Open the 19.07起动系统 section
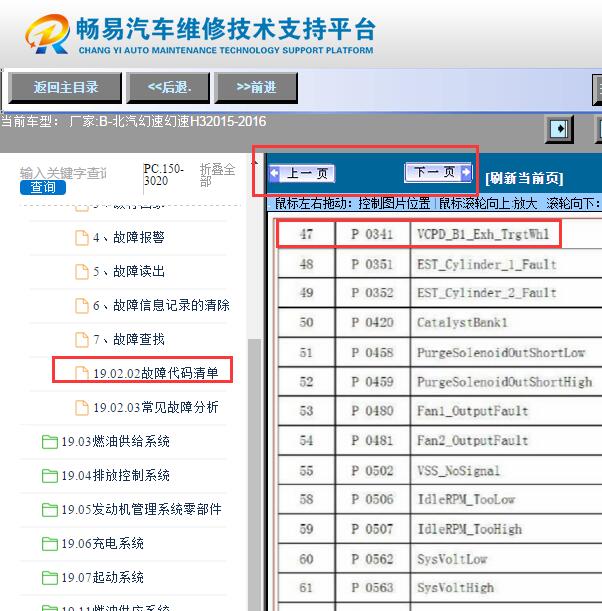Screen dimensions: 602x611 (x=102, y=578)
